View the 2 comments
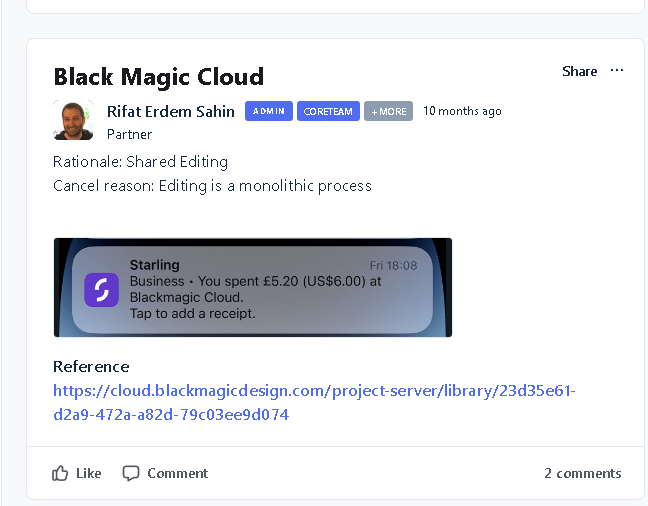 click(583, 473)
